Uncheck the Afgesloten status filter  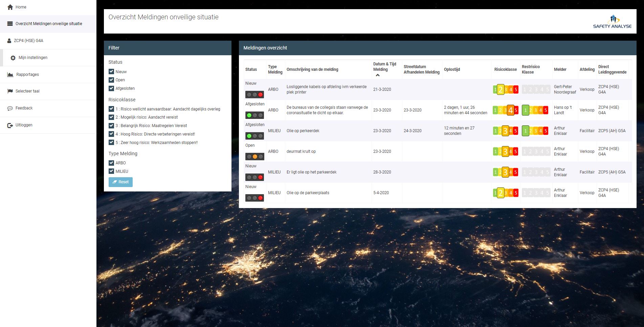pyautogui.click(x=111, y=88)
